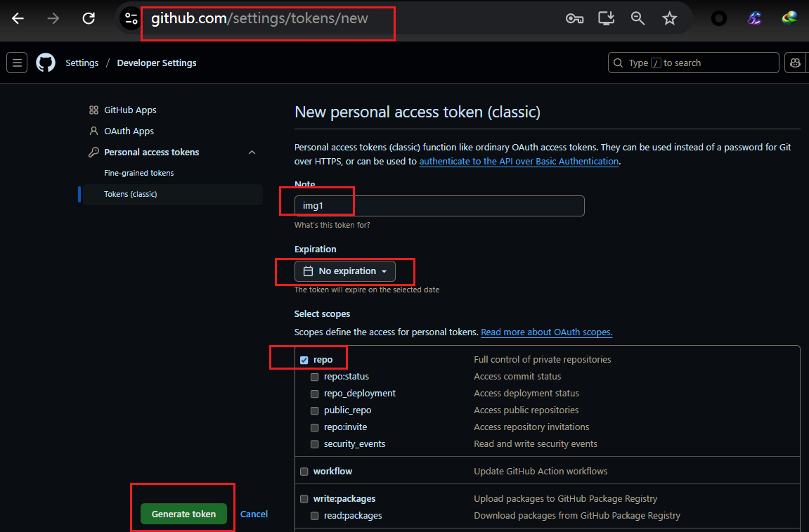
Task: Reload the page with the refresh icon
Action: click(89, 18)
